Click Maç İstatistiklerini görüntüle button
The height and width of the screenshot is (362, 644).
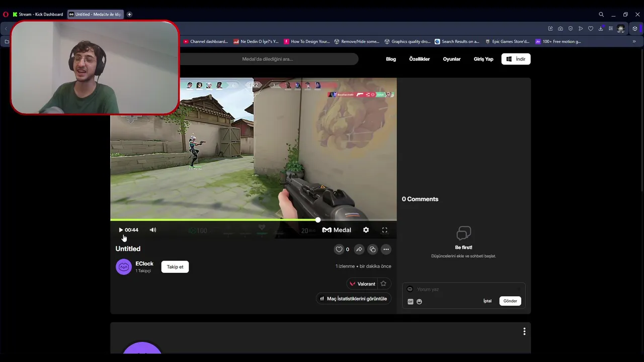[x=353, y=299]
